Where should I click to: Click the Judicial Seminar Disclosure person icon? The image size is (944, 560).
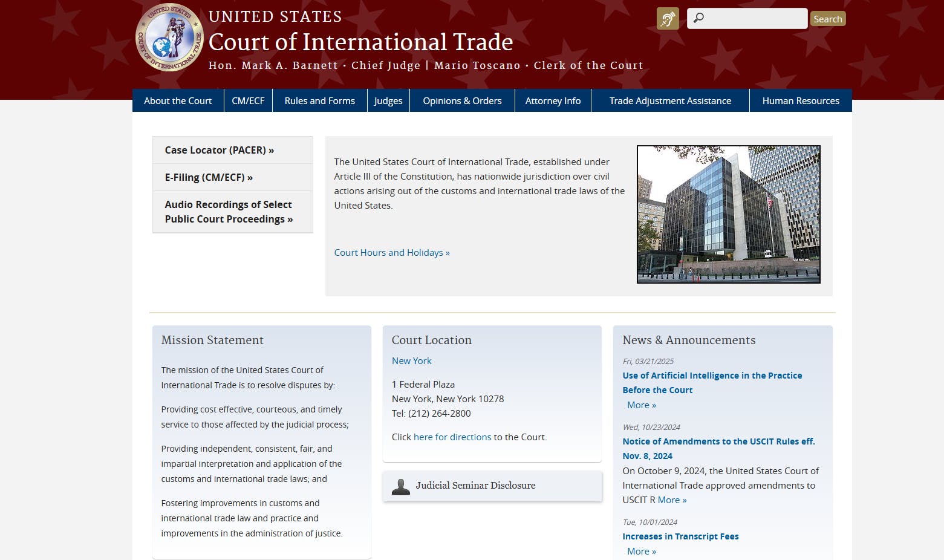tap(400, 486)
